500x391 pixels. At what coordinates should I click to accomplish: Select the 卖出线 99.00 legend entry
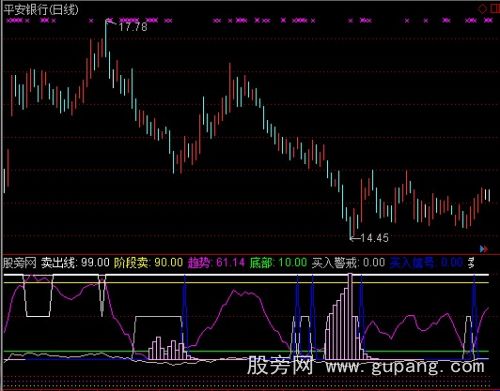tap(75, 263)
